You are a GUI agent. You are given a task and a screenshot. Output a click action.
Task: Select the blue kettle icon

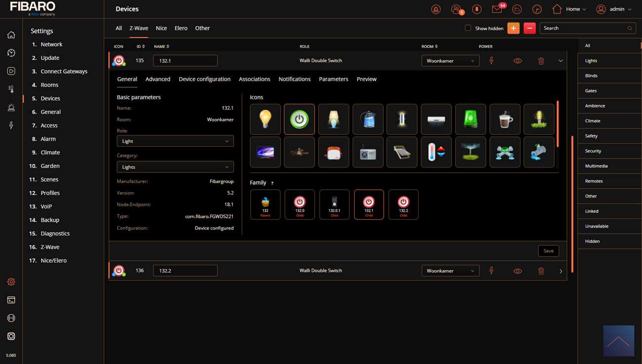[x=368, y=120]
